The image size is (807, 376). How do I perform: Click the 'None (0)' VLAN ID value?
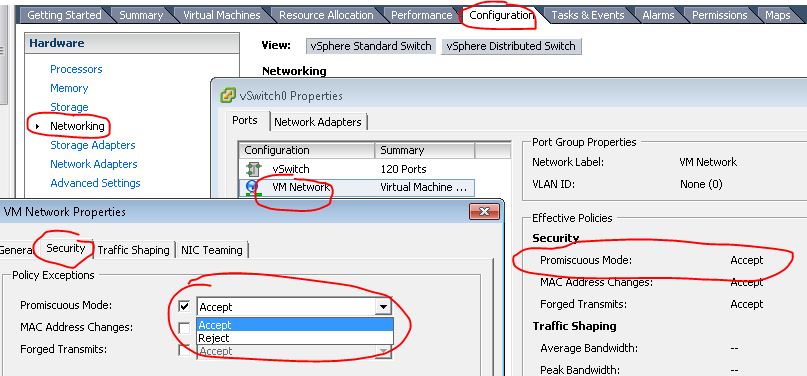click(x=701, y=184)
